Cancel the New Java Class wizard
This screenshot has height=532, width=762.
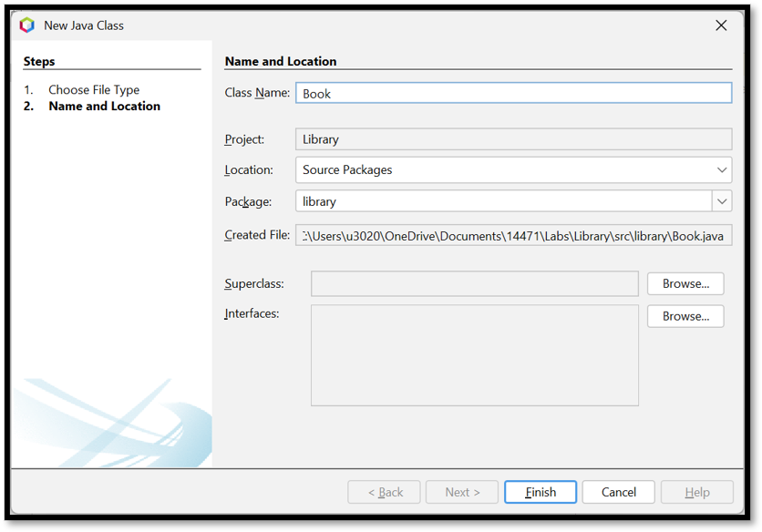pos(619,492)
